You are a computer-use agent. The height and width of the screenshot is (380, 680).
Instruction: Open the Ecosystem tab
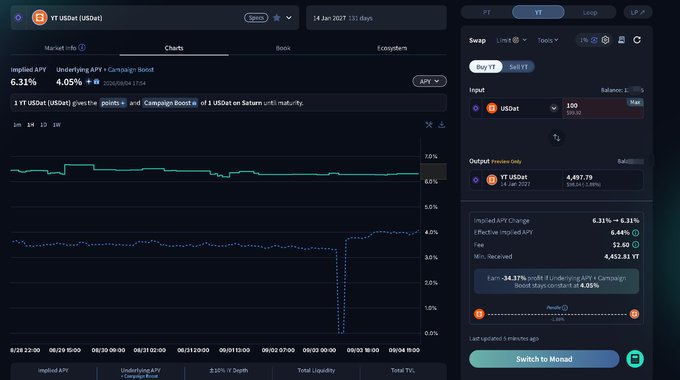coord(392,48)
